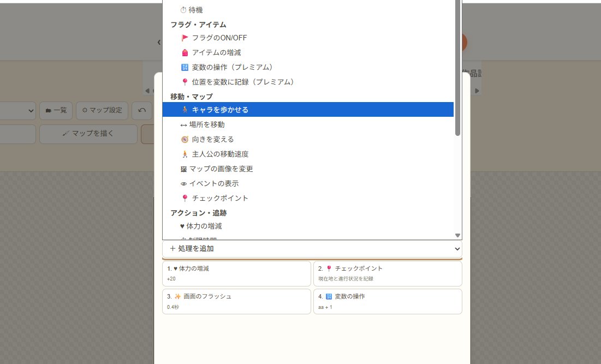Choose 向きを変える from the list
Viewport: 601px width, 364px height.
(308, 139)
